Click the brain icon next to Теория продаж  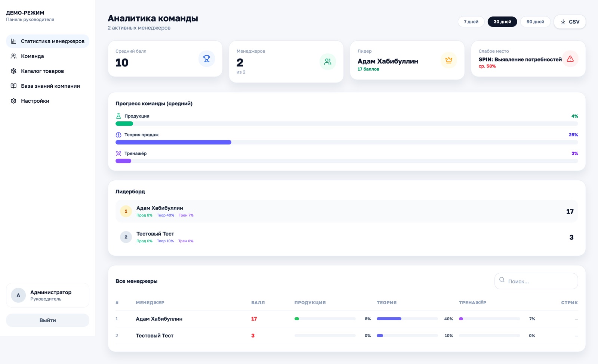(x=118, y=135)
